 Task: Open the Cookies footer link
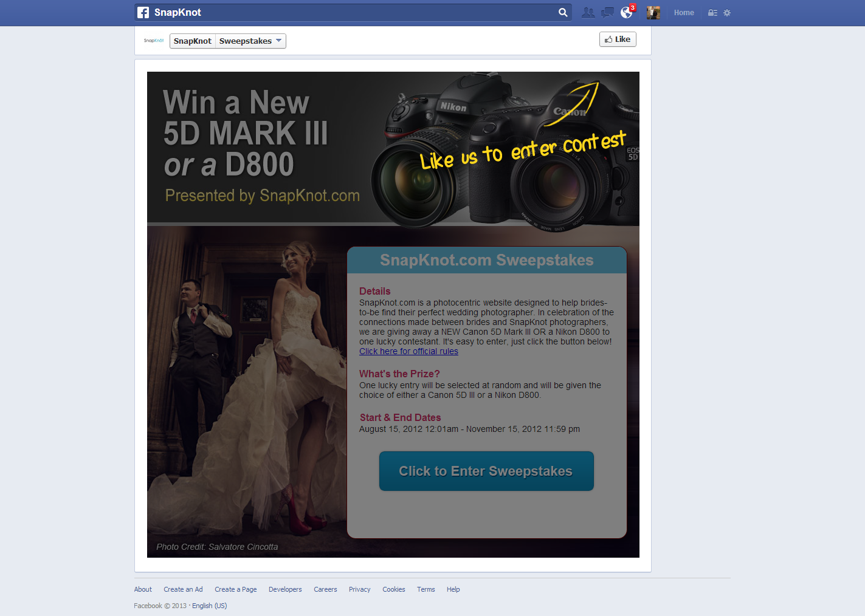[x=394, y=589]
